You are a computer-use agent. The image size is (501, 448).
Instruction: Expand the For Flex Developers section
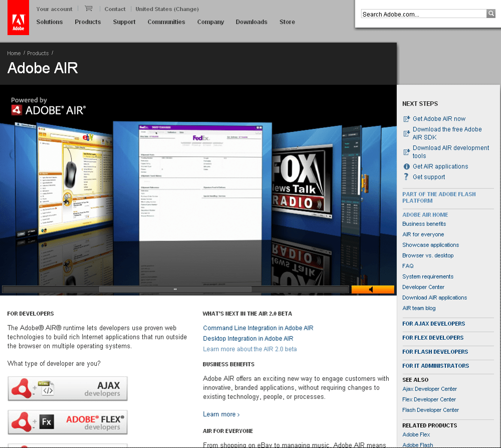433,338
